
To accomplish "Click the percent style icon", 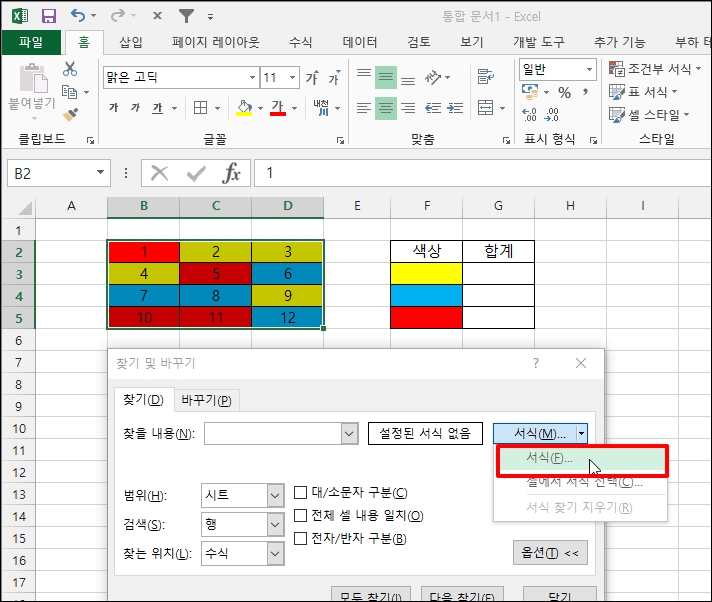I will (564, 92).
